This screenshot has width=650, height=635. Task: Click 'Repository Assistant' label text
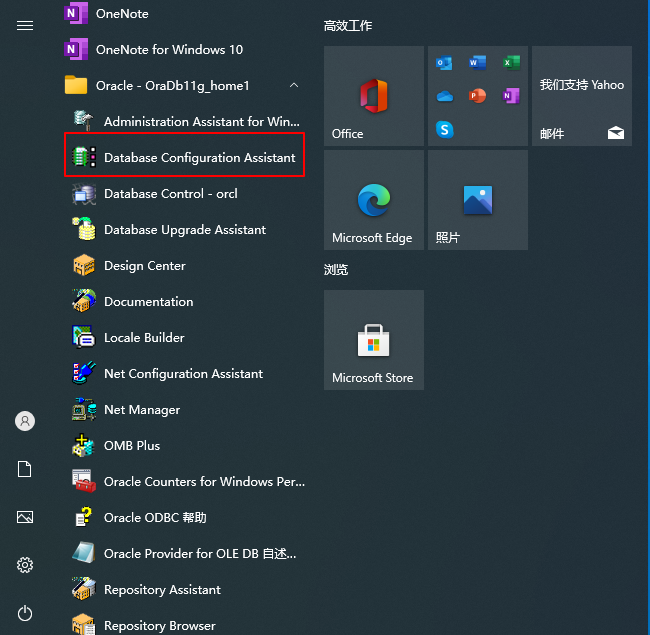click(x=162, y=590)
